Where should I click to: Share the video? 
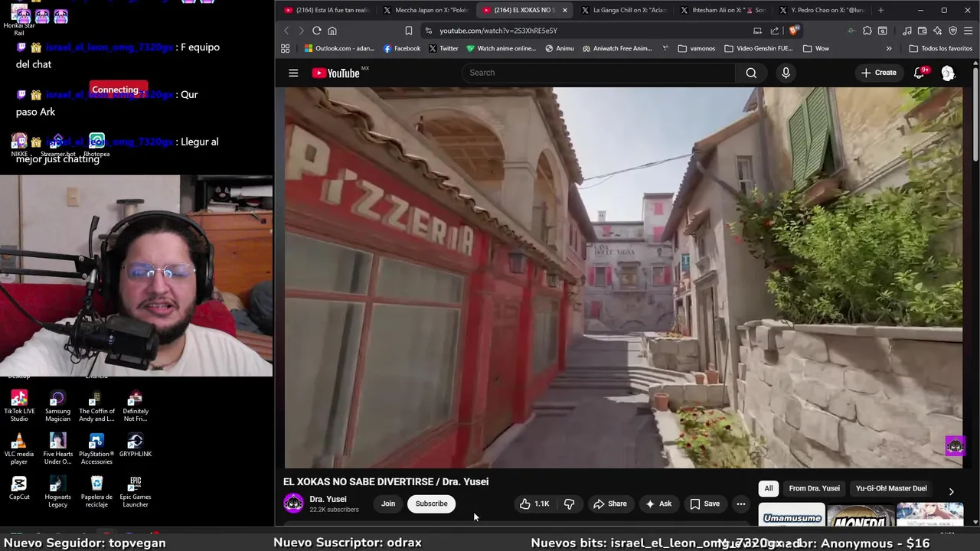[610, 504]
